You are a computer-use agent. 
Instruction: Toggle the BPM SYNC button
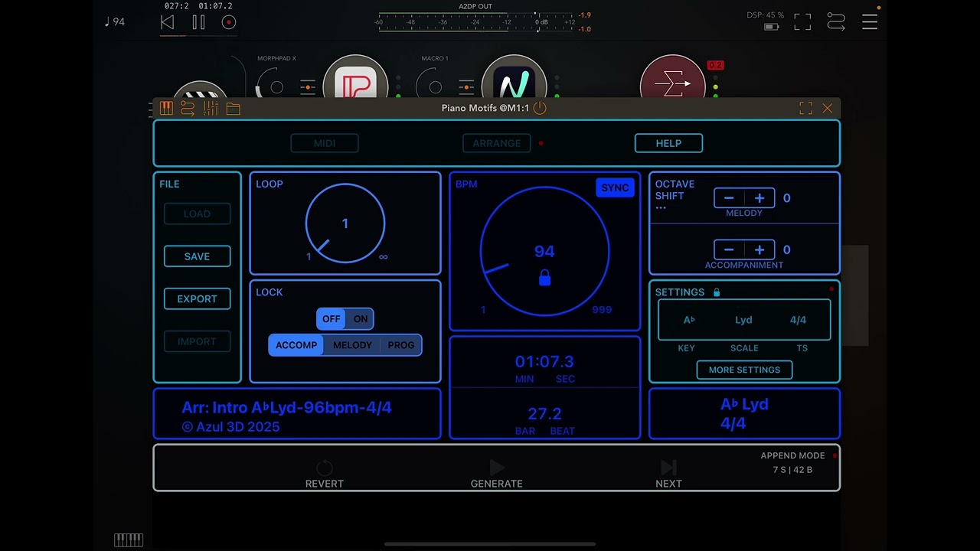(615, 187)
